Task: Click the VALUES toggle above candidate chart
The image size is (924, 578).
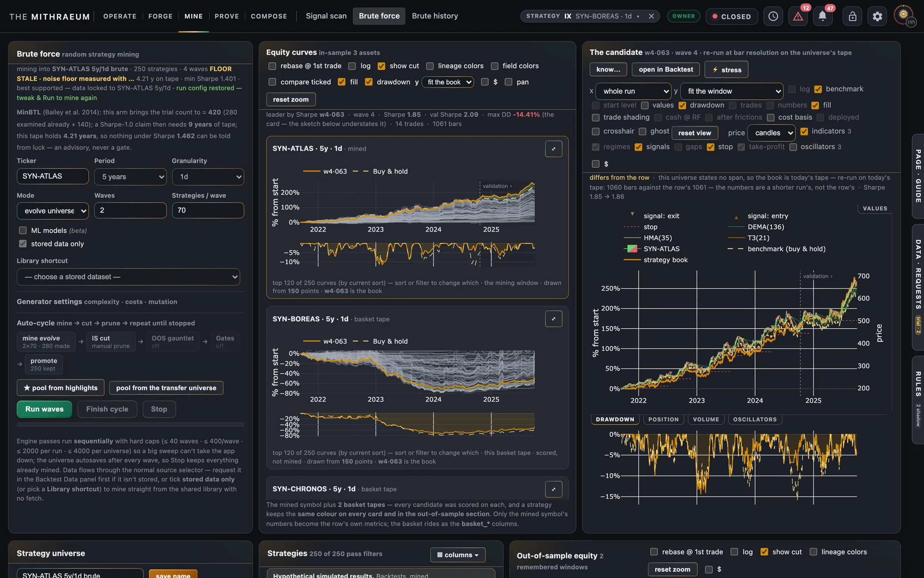Action: pyautogui.click(x=875, y=208)
